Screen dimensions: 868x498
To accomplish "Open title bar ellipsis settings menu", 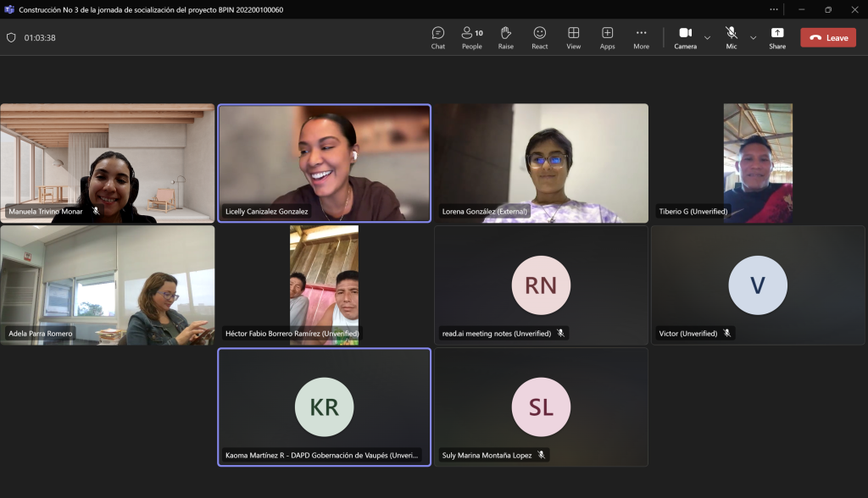I will coord(773,9).
